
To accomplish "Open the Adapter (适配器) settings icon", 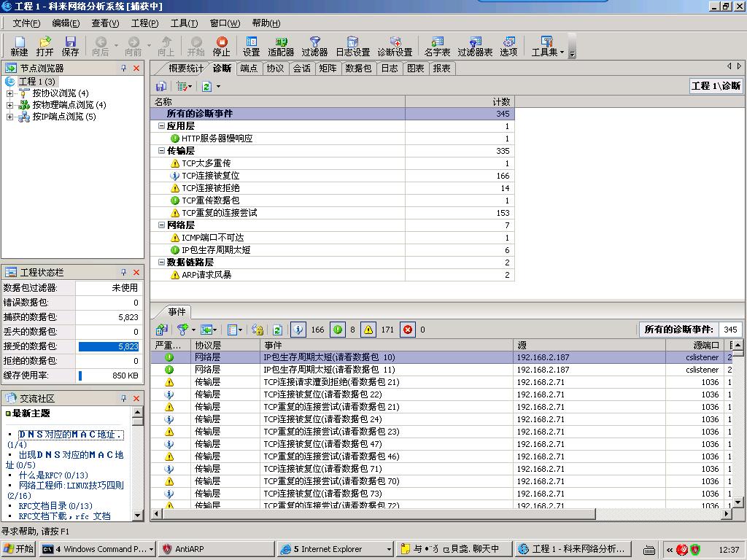I will point(281,44).
